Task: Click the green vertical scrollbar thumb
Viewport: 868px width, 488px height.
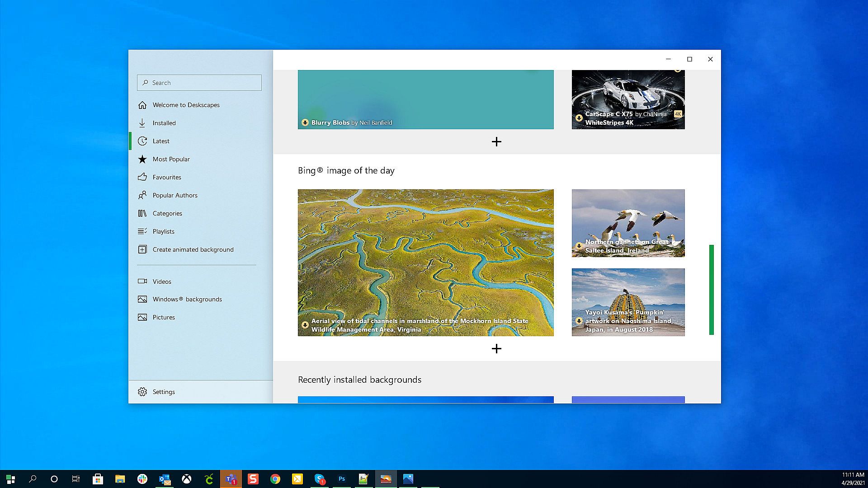Action: (x=711, y=289)
